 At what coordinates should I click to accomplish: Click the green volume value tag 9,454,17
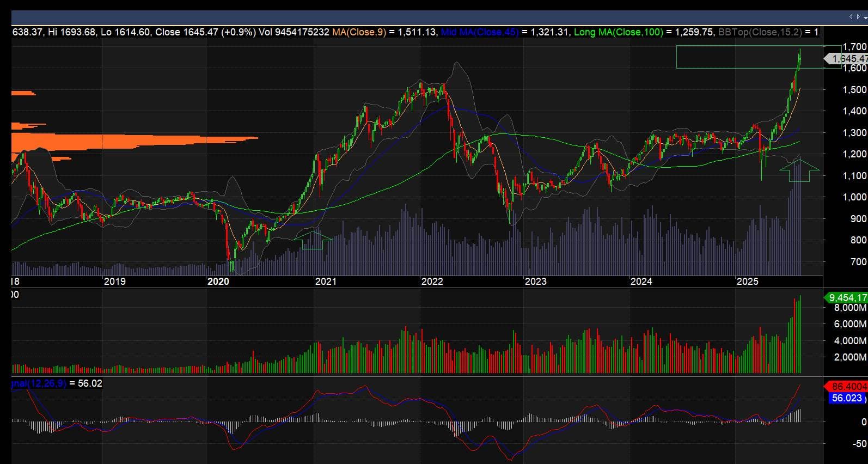(847, 297)
